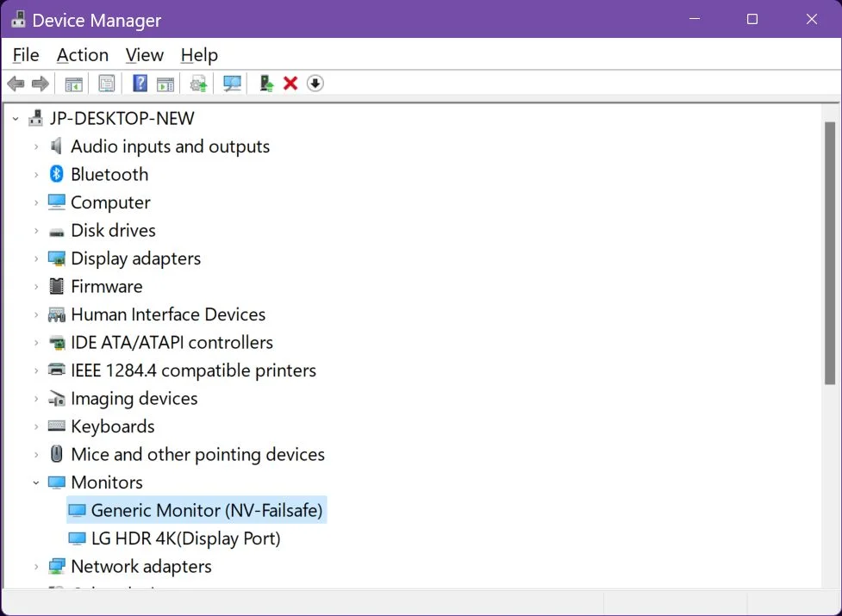The width and height of the screenshot is (842, 616).
Task: Click the blue Help question-mark icon
Action: [x=140, y=84]
